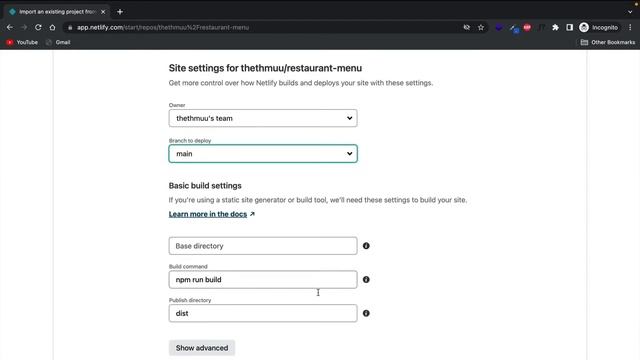Click the dark purple extension icon
Image resolution: width=640 pixels, height=360 pixels.
pyautogui.click(x=499, y=27)
